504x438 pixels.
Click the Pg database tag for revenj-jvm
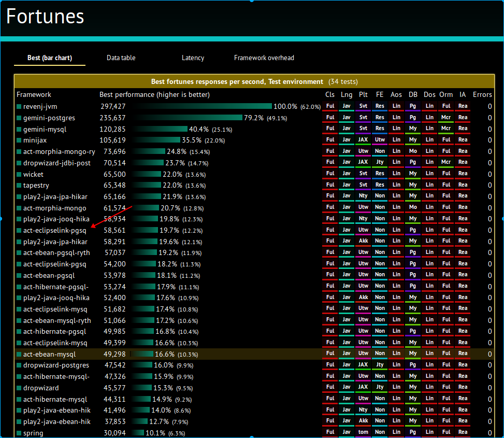pyautogui.click(x=413, y=106)
